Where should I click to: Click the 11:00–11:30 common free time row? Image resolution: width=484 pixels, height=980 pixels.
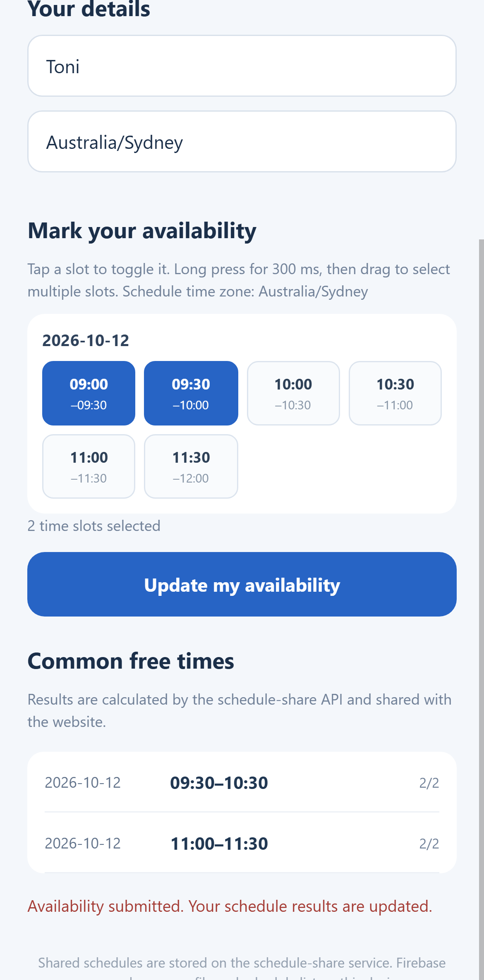(x=242, y=843)
